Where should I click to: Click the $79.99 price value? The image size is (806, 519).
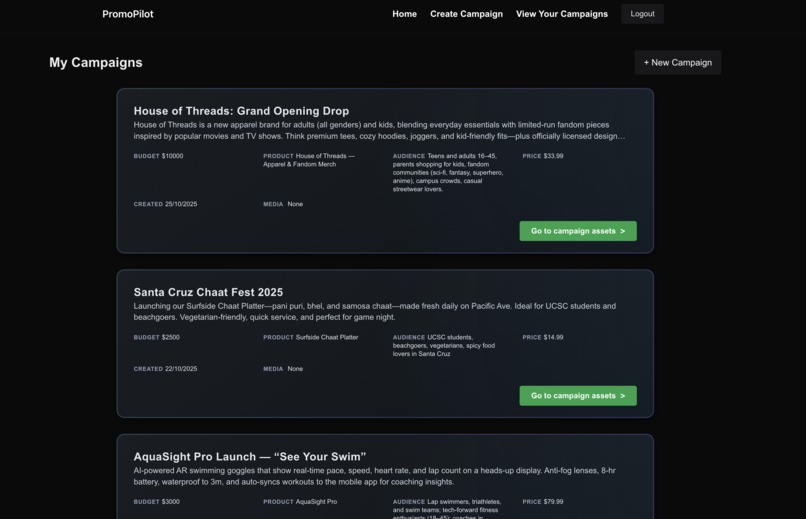point(554,502)
